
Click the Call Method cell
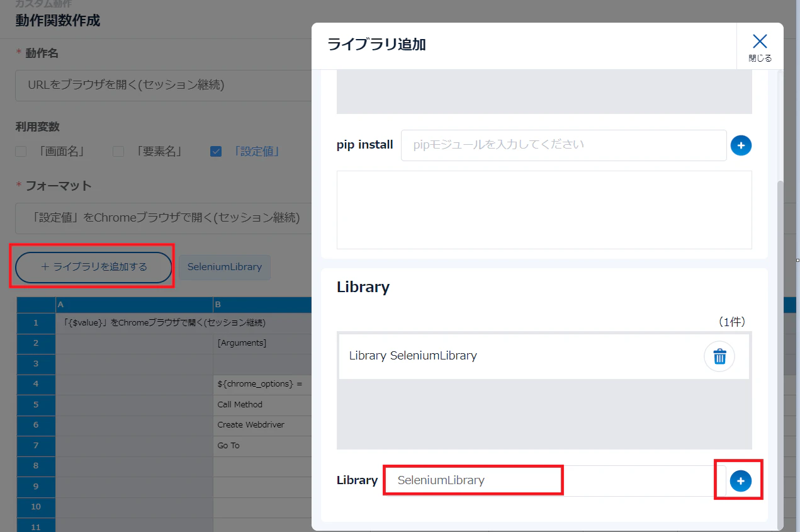[262, 405]
